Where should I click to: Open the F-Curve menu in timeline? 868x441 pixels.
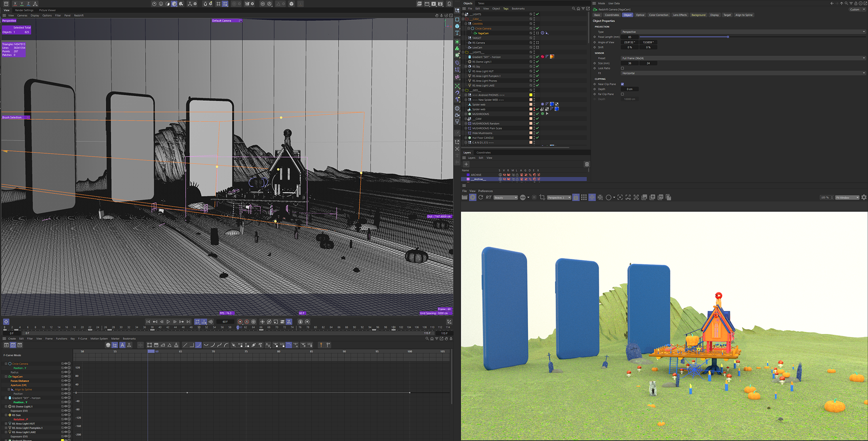pos(83,338)
